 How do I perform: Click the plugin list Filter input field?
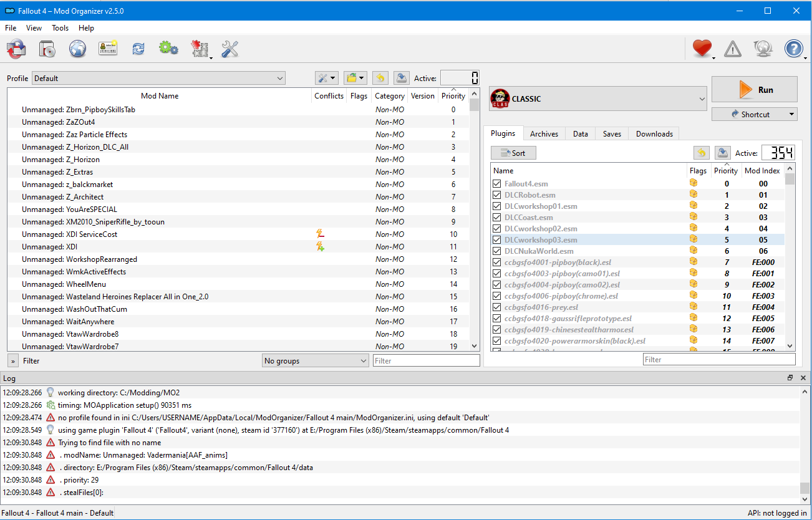[x=718, y=360]
